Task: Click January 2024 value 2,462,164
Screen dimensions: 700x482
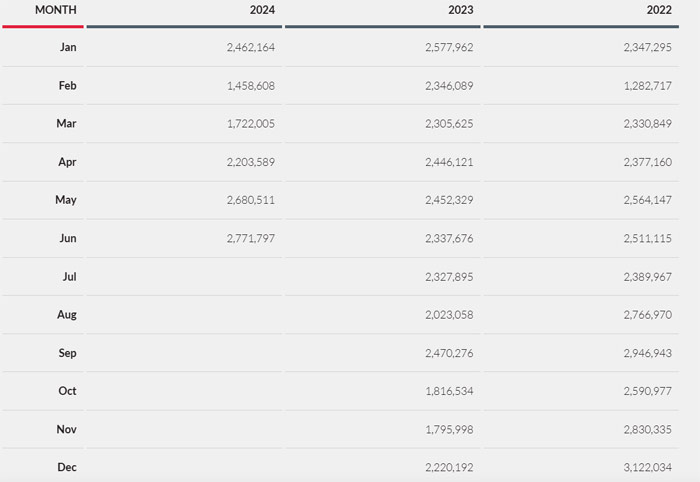Action: [243, 47]
